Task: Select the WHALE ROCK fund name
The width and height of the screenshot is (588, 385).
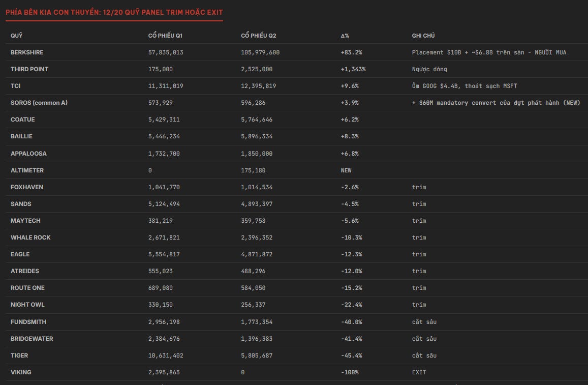Action: click(x=30, y=238)
